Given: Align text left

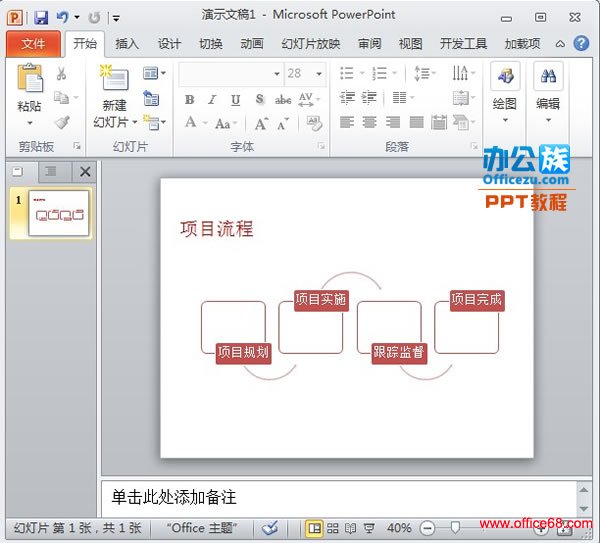Looking at the screenshot, I should click(x=347, y=122).
